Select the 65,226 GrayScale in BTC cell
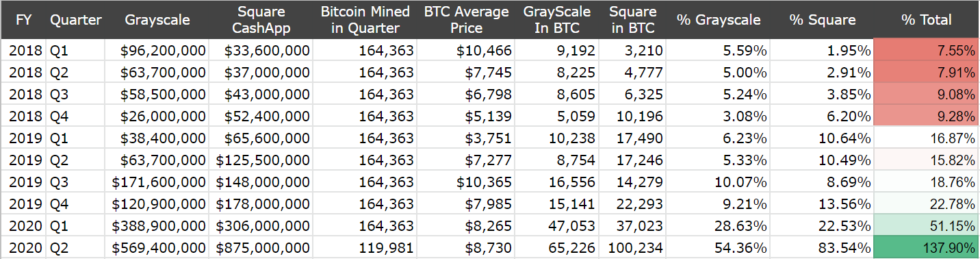The width and height of the screenshot is (980, 259). pyautogui.click(x=557, y=248)
